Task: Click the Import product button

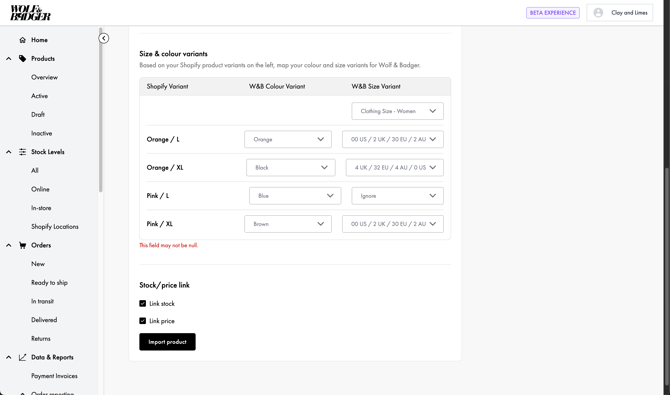Action: pyautogui.click(x=168, y=342)
